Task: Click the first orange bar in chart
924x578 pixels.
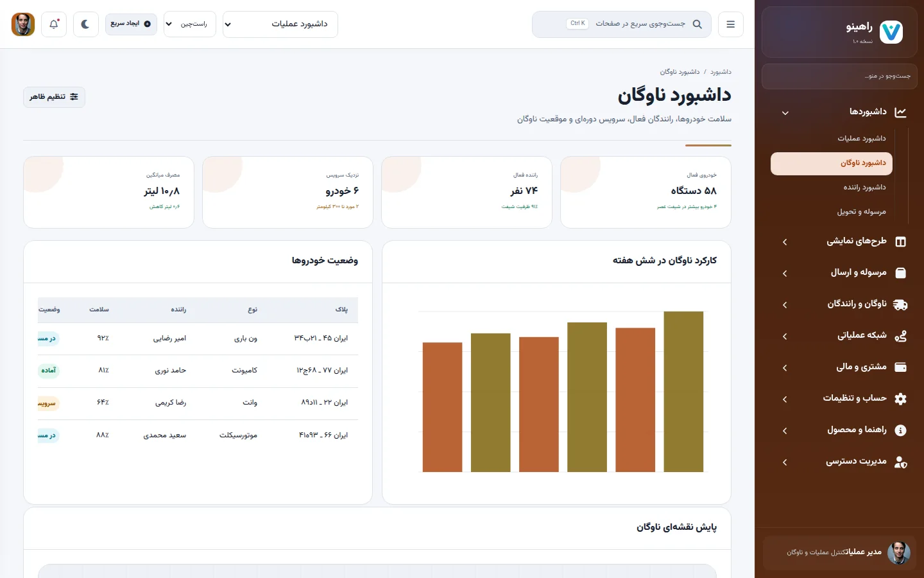Action: (x=442, y=407)
